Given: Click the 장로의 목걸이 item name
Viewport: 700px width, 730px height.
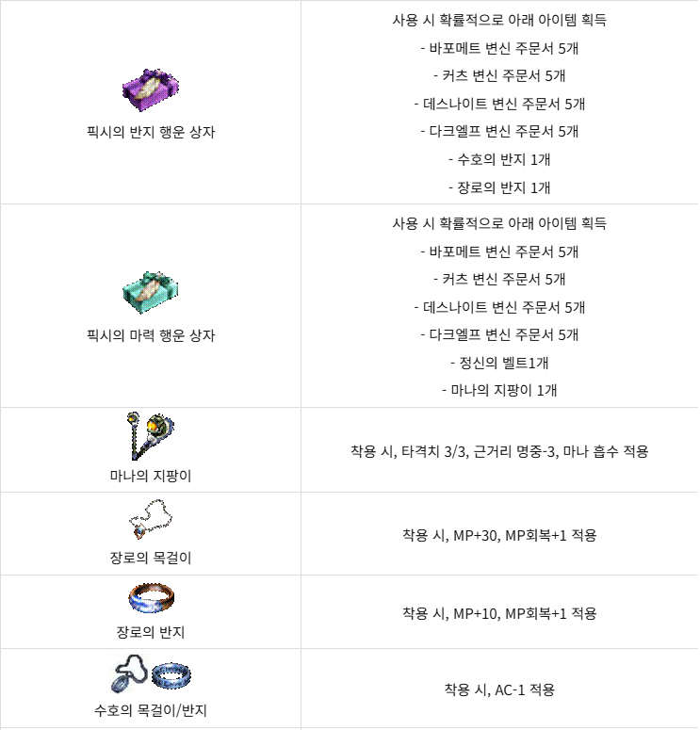Looking at the screenshot, I should click(151, 558).
